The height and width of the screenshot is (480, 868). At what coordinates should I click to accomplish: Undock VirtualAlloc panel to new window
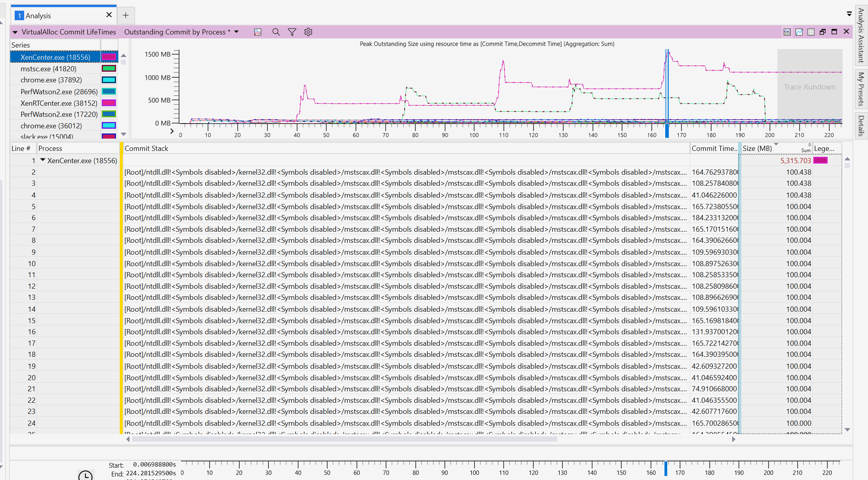(822, 32)
